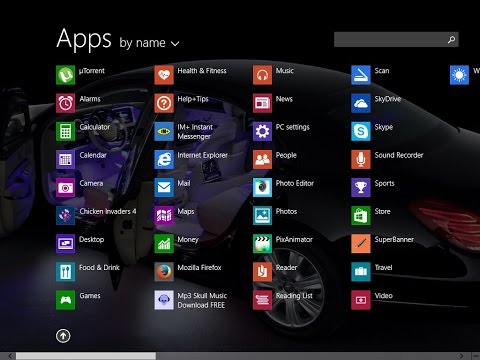Open the Calendar app icon

pyautogui.click(x=65, y=159)
